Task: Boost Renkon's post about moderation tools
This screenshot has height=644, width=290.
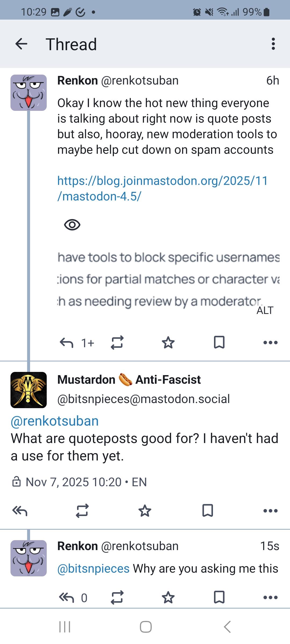Action: [x=117, y=342]
